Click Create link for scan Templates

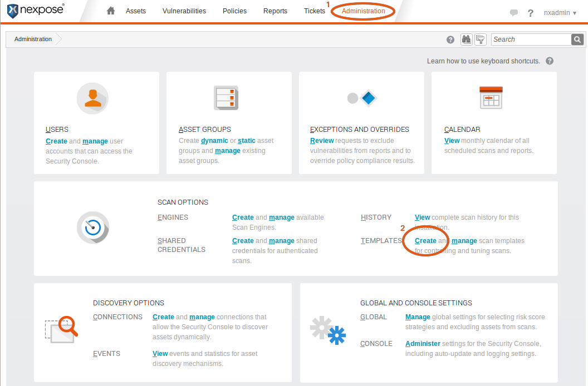point(425,241)
